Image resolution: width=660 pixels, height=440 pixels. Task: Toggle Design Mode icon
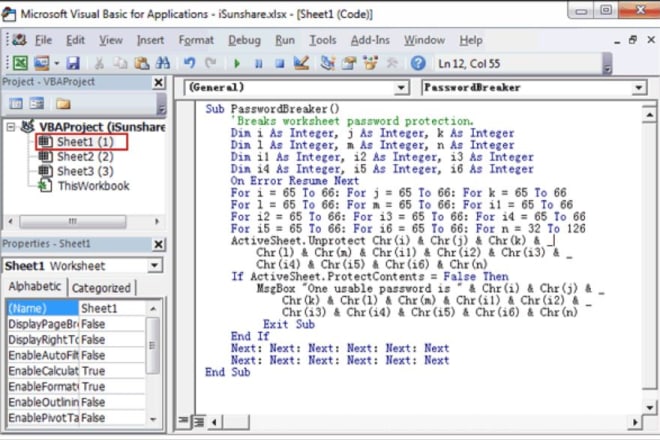click(301, 64)
